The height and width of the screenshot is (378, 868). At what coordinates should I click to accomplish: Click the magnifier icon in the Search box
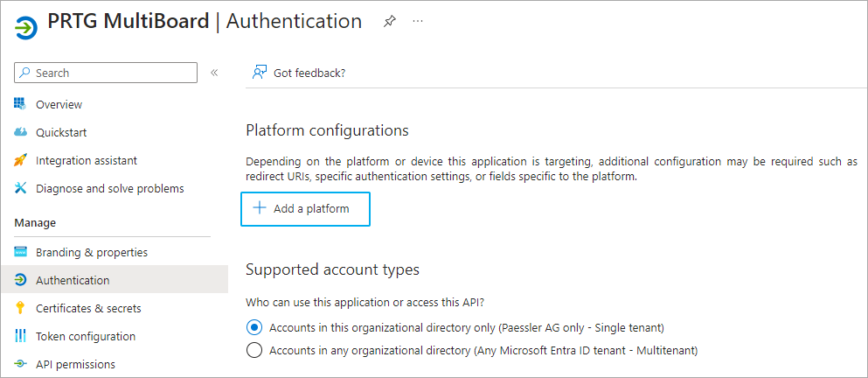click(24, 73)
